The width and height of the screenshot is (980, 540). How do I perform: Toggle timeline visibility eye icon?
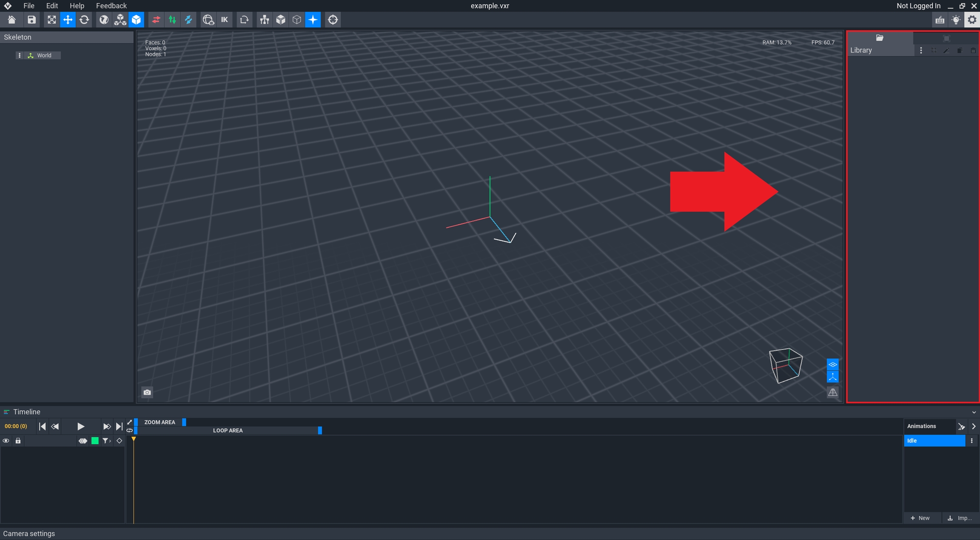(6, 441)
